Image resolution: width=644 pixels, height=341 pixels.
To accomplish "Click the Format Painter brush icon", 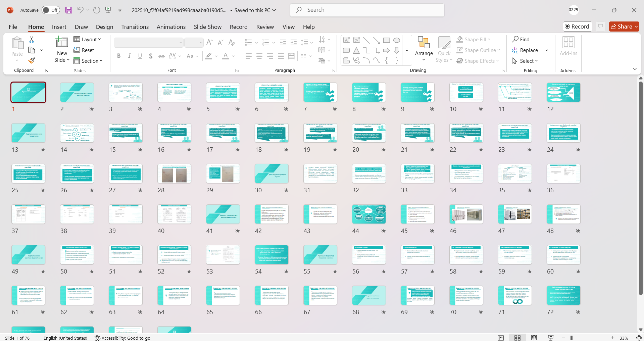I will point(32,61).
